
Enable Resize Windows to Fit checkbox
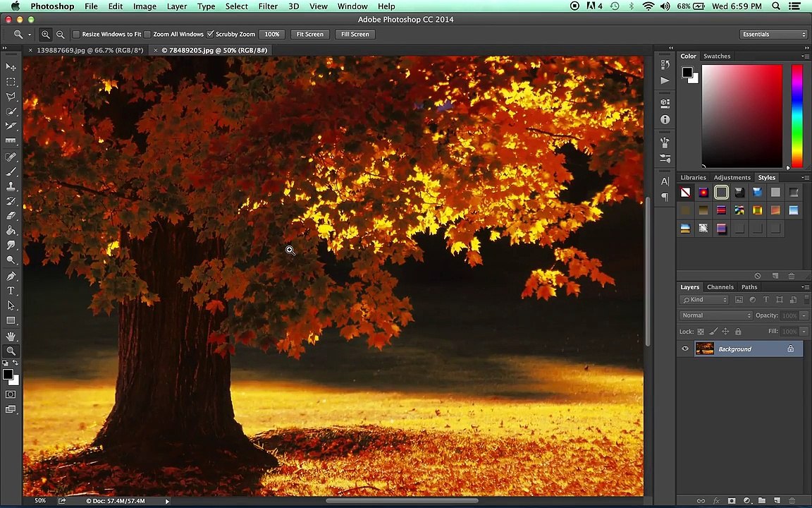pyautogui.click(x=76, y=34)
